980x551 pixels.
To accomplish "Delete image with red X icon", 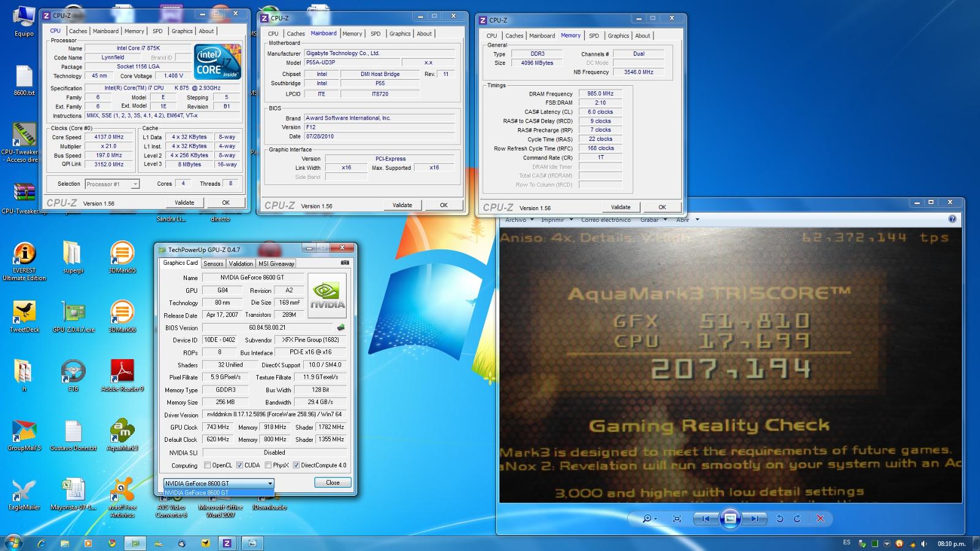I will [x=820, y=519].
